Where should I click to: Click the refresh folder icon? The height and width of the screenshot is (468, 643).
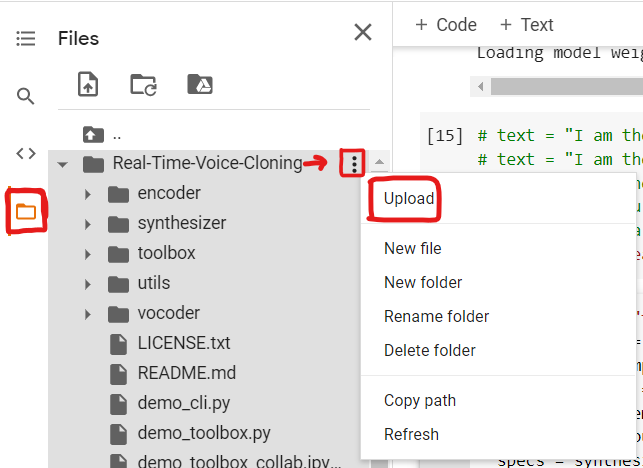143,84
